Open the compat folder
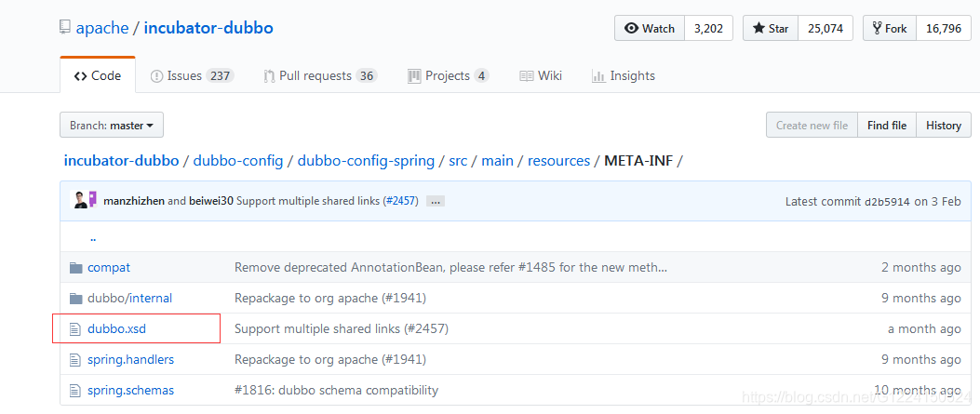This screenshot has height=414, width=980. (109, 267)
